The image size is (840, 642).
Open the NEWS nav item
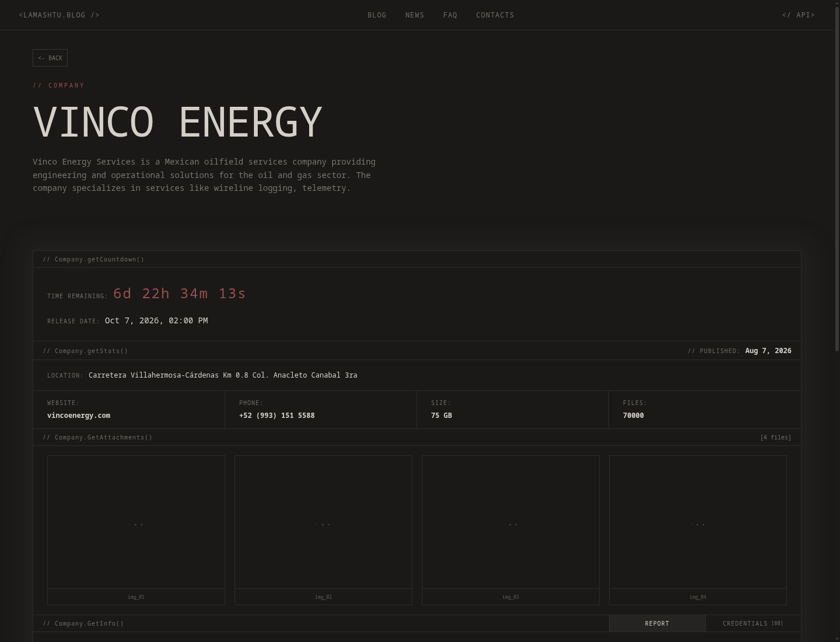point(415,15)
